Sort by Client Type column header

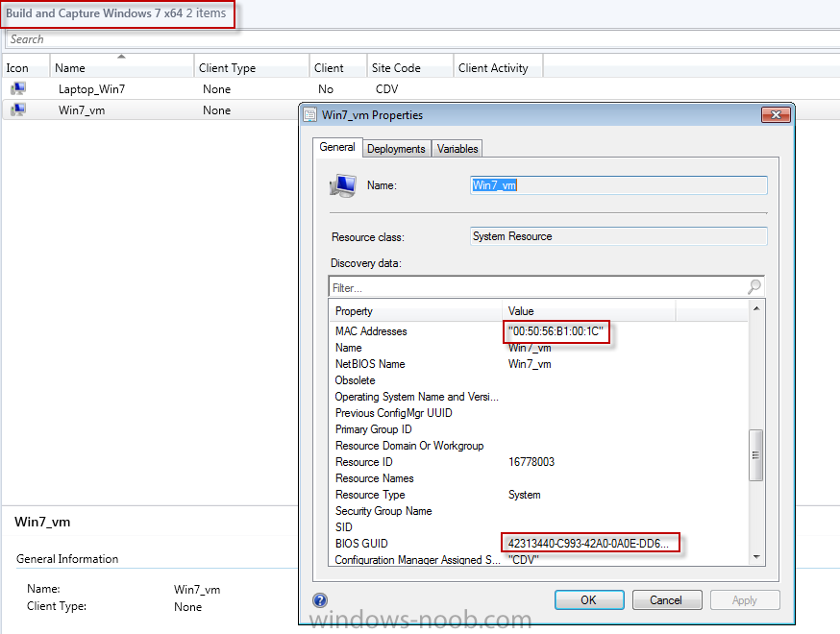point(251,67)
